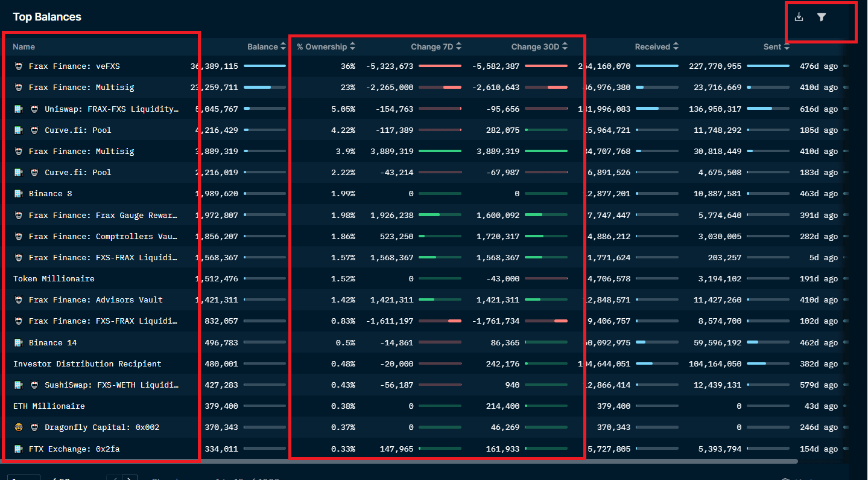
Task: Click the Binance 8 contract icon
Action: tap(18, 193)
